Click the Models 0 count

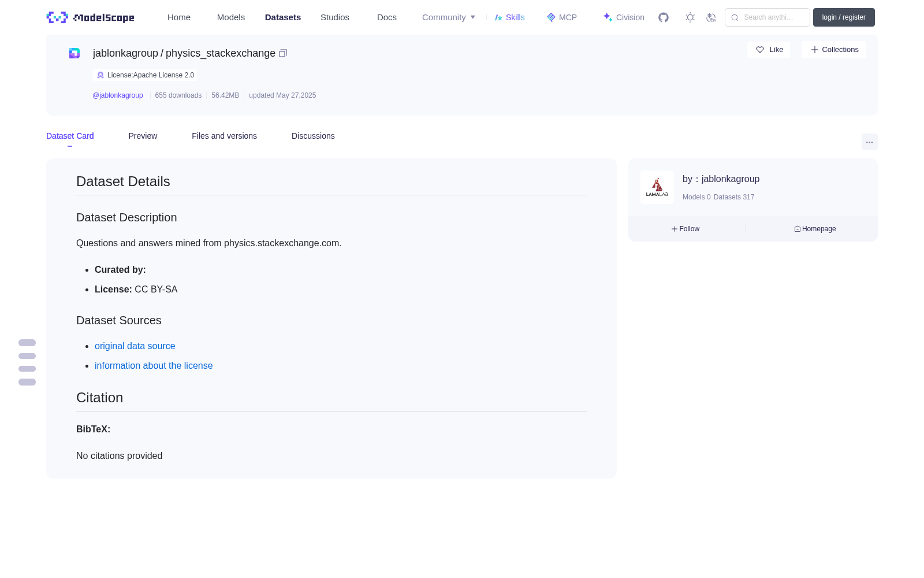tap(696, 197)
